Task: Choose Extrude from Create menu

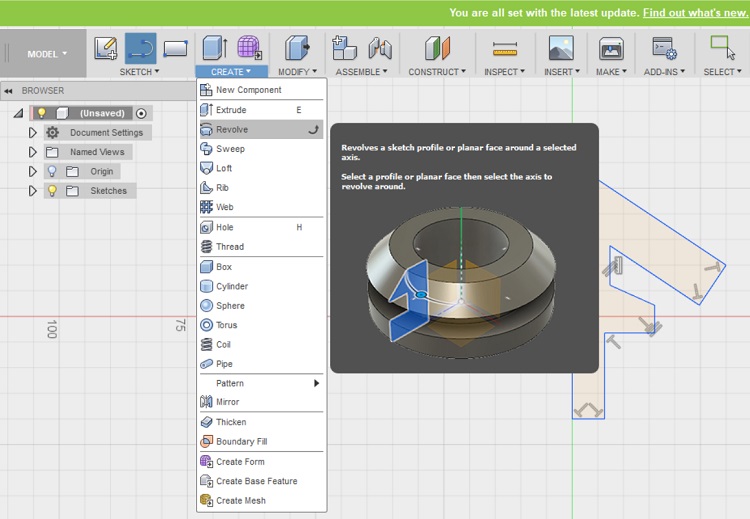Action: point(262,110)
